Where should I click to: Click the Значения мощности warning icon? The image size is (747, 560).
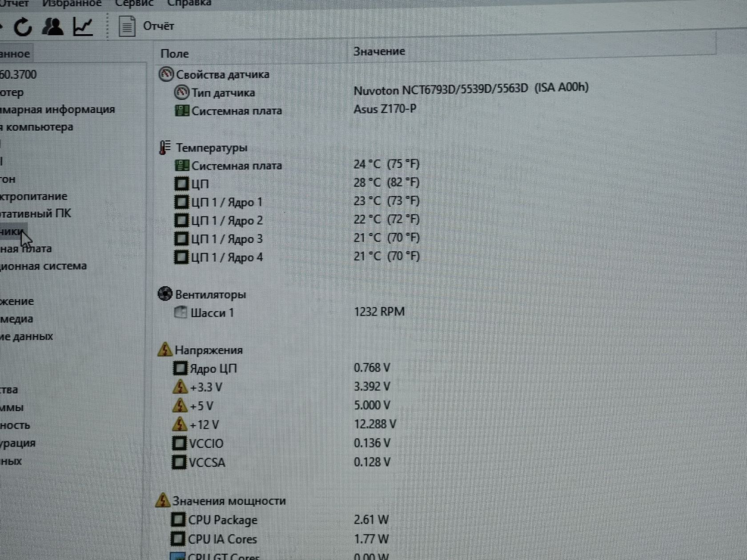pos(163,500)
